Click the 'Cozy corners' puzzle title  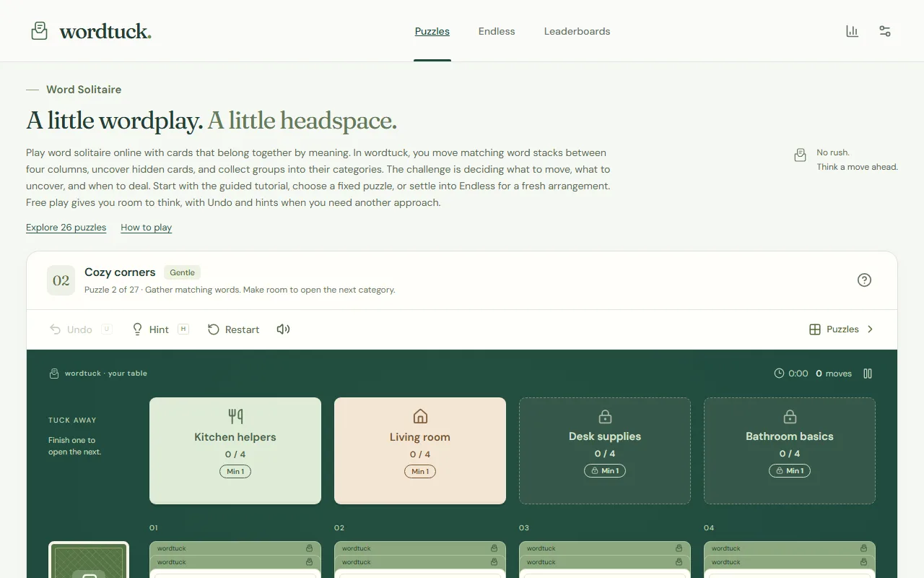click(x=120, y=272)
